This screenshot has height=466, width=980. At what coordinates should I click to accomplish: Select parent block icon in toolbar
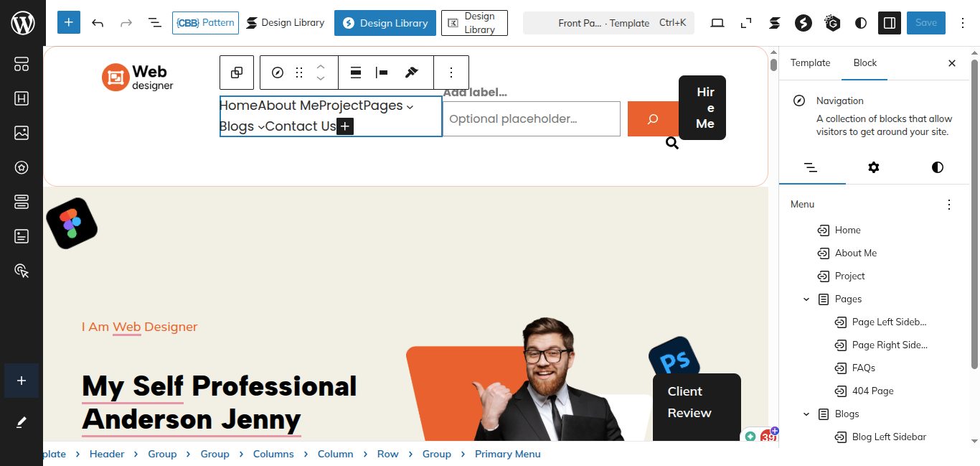point(237,73)
